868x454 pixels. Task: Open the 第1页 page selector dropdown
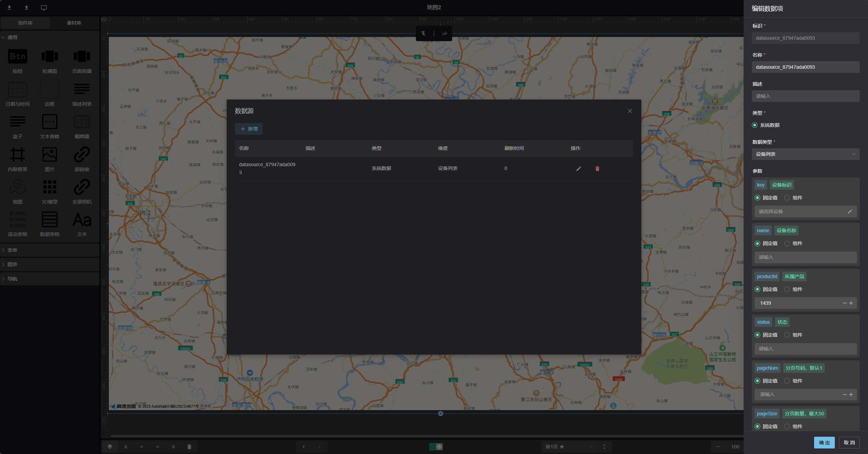click(x=569, y=447)
